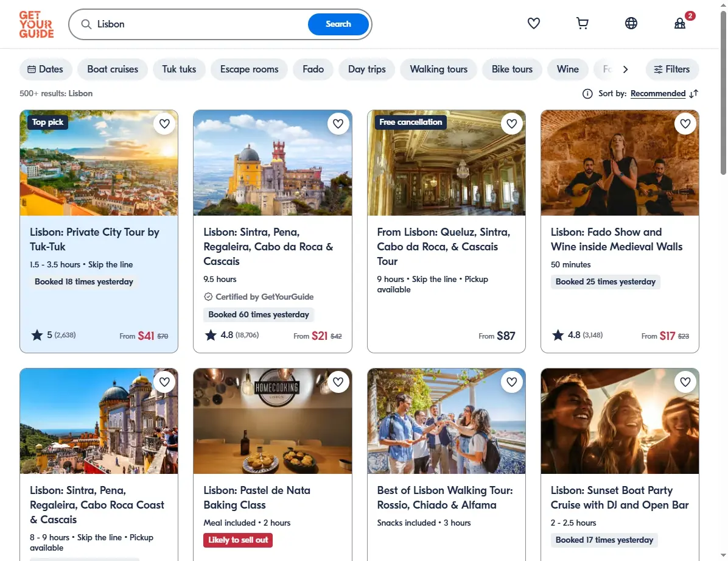
Task: Save Sintra, Pena, Regaleira, Cabo Roca Coast tour to wishlist
Action: [x=164, y=381]
